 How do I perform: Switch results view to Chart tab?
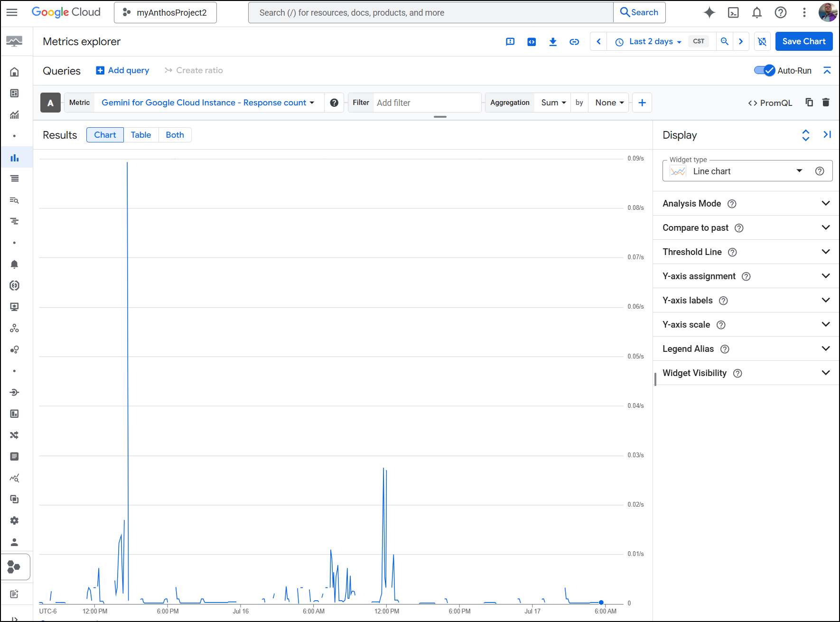(105, 135)
